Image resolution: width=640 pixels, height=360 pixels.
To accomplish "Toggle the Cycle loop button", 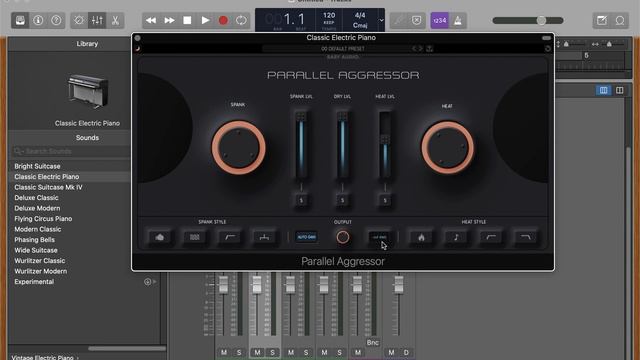I will 241,20.
